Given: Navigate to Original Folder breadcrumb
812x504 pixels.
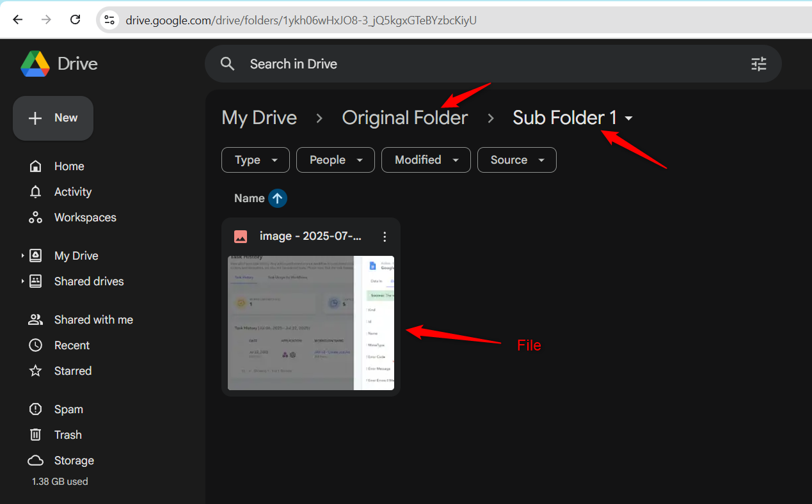Looking at the screenshot, I should pyautogui.click(x=405, y=118).
